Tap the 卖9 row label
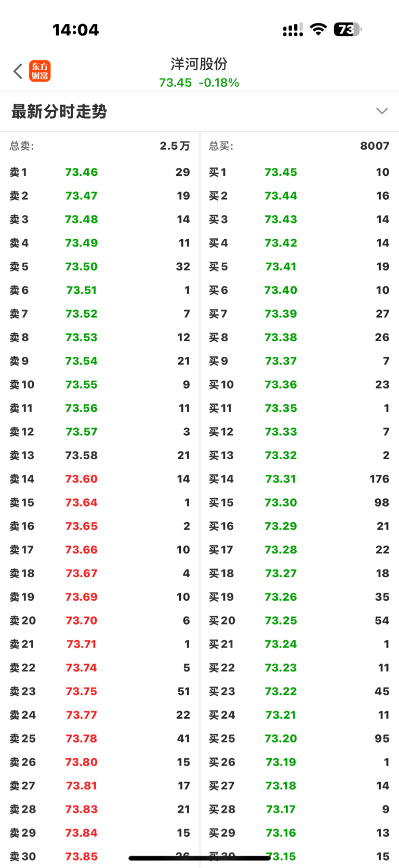The height and width of the screenshot is (868, 399). point(19,361)
